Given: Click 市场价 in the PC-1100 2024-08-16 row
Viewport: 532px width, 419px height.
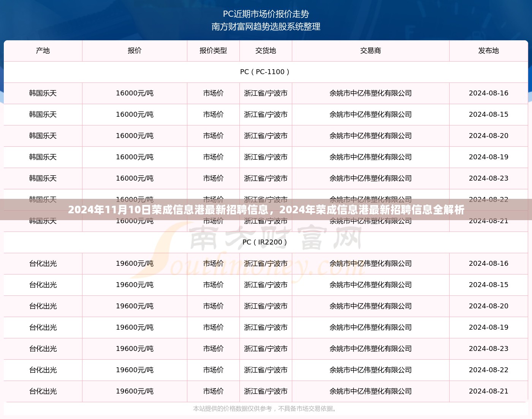Looking at the screenshot, I should (x=213, y=93).
